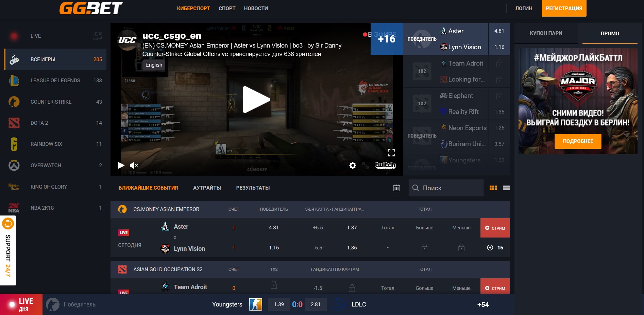Switch to the Промо tab
This screenshot has height=315, width=644.
click(610, 33)
